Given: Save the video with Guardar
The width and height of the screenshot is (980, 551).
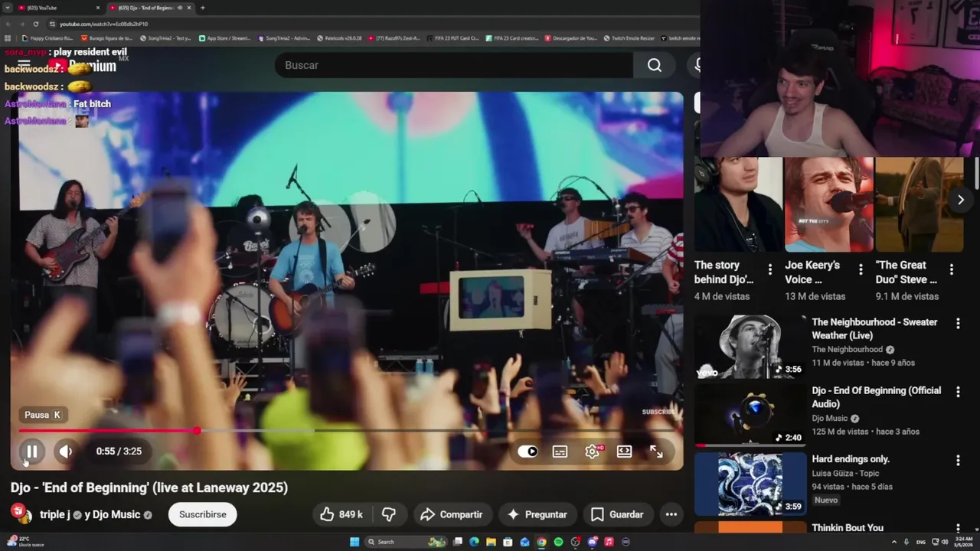Looking at the screenshot, I should pos(617,514).
